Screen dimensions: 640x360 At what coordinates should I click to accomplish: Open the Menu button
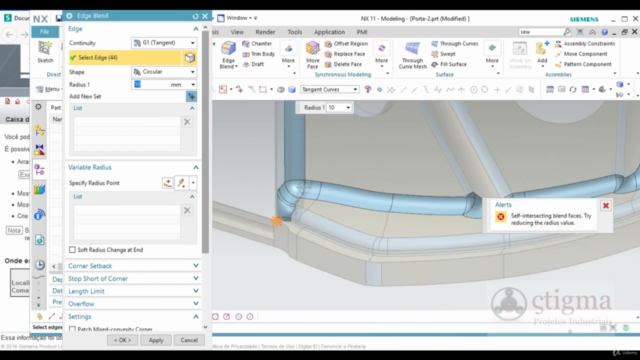point(48,89)
